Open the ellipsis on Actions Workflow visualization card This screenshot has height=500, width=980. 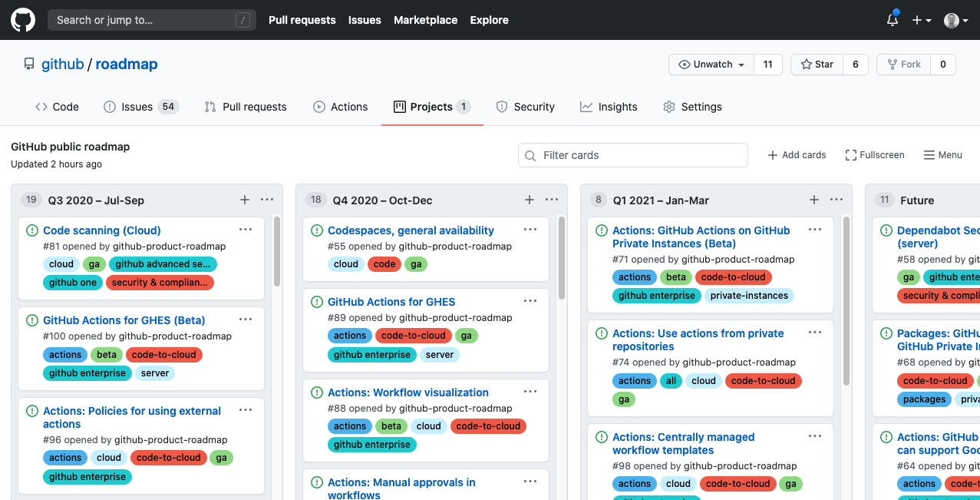tap(530, 391)
